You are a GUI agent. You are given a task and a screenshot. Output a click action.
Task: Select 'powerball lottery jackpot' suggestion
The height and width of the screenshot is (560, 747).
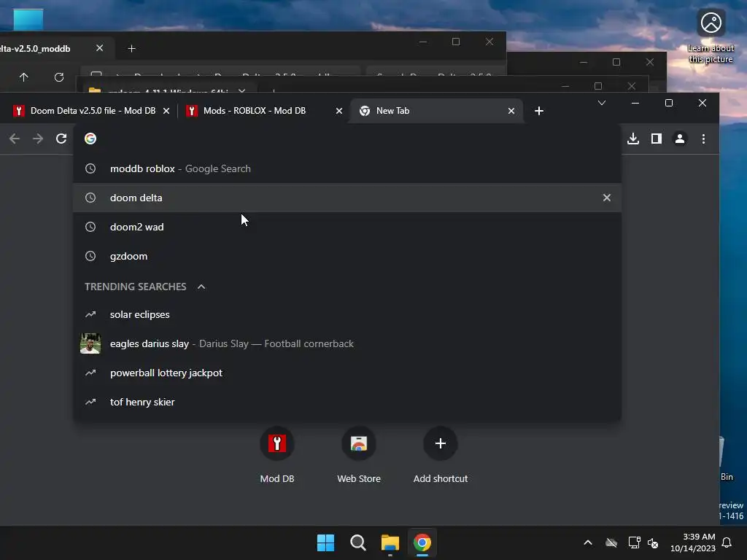(x=347, y=373)
